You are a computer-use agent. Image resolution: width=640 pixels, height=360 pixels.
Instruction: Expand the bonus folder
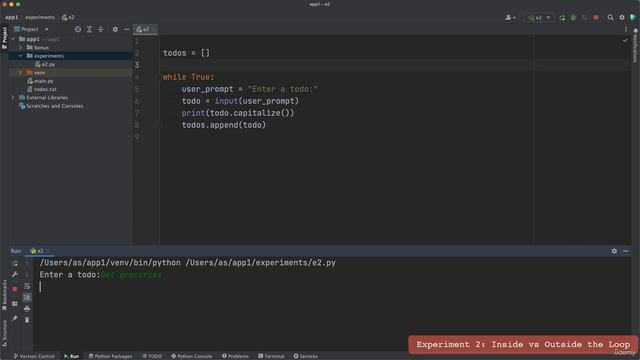pos(20,47)
